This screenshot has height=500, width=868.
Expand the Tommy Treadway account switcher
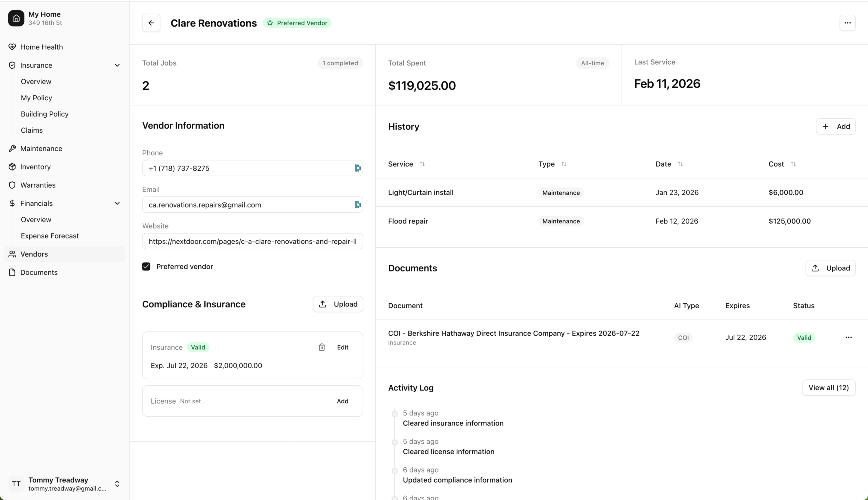[117, 484]
